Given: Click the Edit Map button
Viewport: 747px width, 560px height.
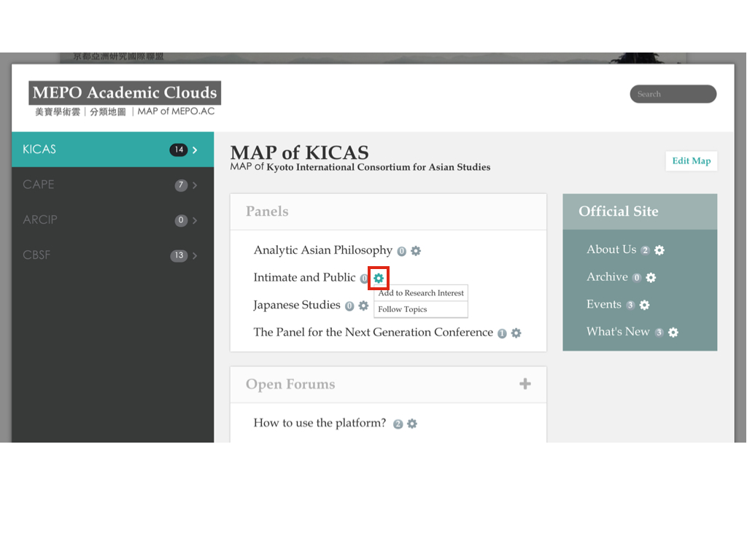Looking at the screenshot, I should [x=692, y=161].
